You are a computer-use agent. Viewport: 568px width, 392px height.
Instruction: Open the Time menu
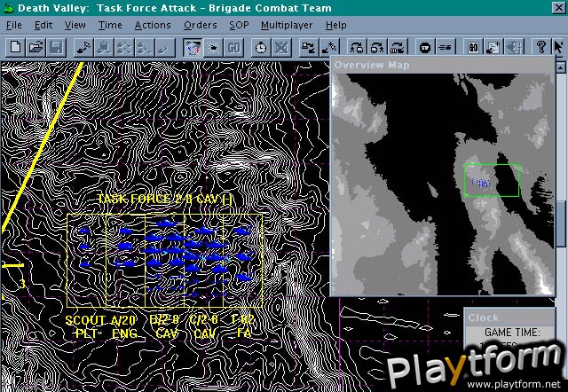pyautogui.click(x=110, y=25)
